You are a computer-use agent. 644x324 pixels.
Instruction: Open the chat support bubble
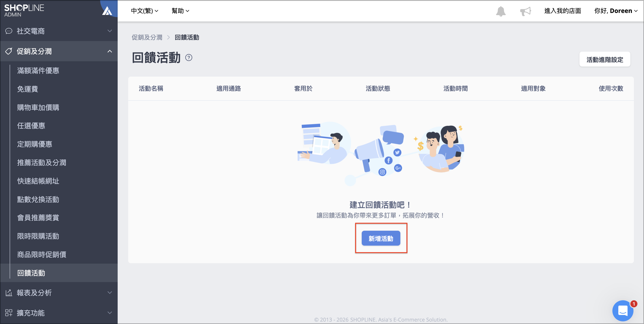click(622, 310)
